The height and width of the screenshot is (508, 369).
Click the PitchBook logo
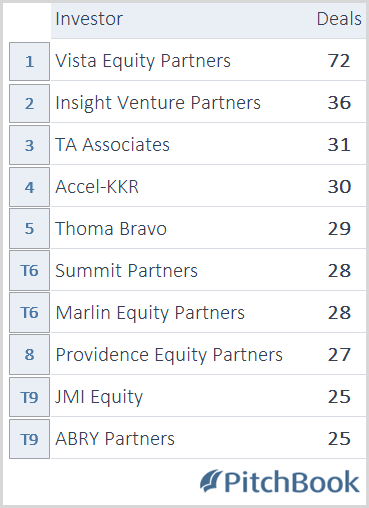pos(280,481)
